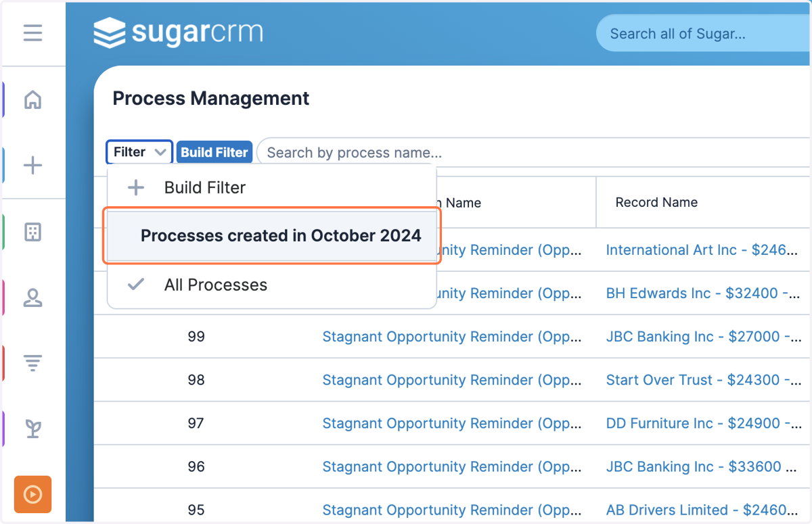Open the Filter dropdown
The image size is (812, 524).
[139, 152]
